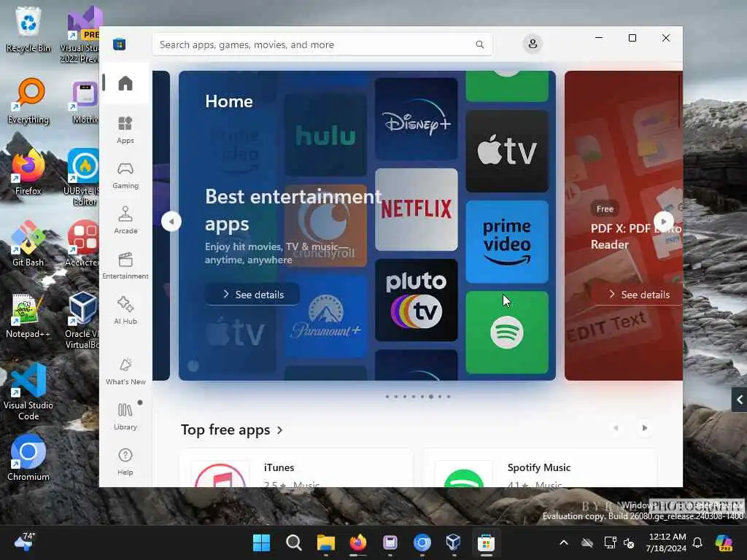Open the Notepad++ desktop shortcut
Image resolution: width=747 pixels, height=560 pixels.
[28, 315]
